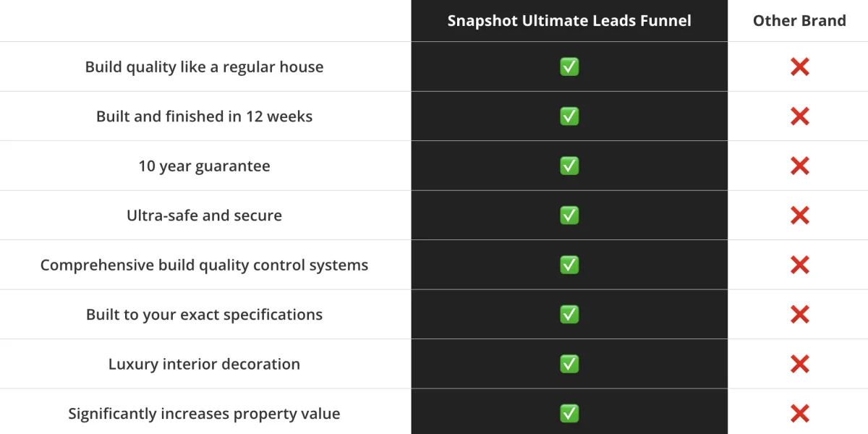Click red X for Build quality row
868x434 pixels.
coord(799,67)
